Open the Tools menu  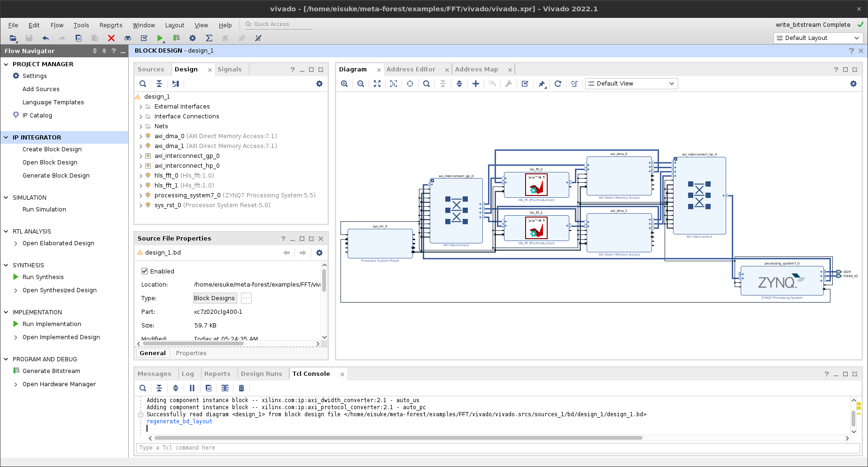(81, 25)
